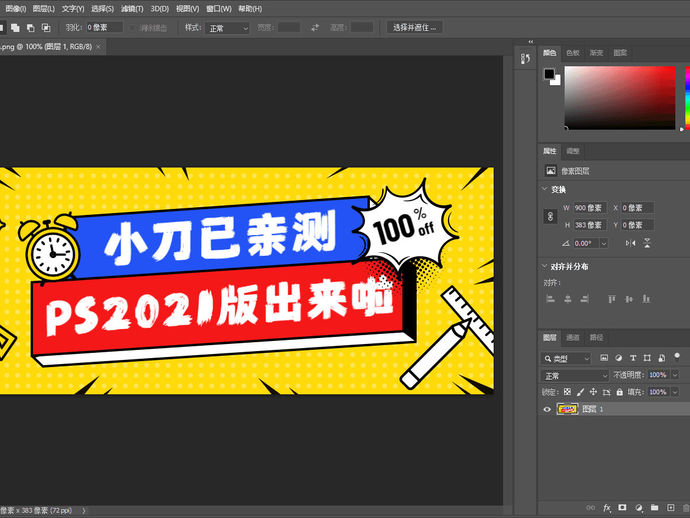This screenshot has width=690, height=518.
Task: Switch to the 路径 (Paths) tab
Action: pyautogui.click(x=596, y=338)
